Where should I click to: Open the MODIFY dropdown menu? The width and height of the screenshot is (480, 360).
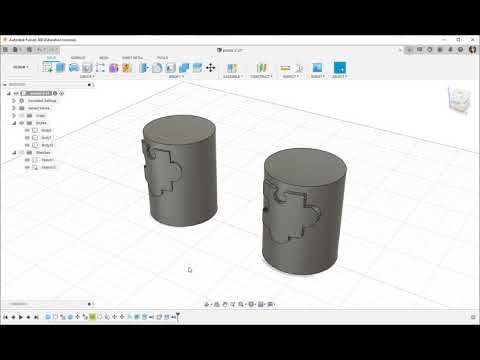176,76
